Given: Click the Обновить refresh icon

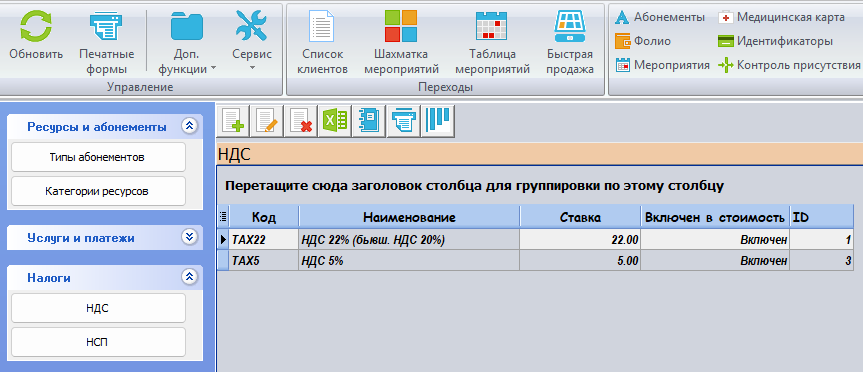Looking at the screenshot, I should pos(36,26).
